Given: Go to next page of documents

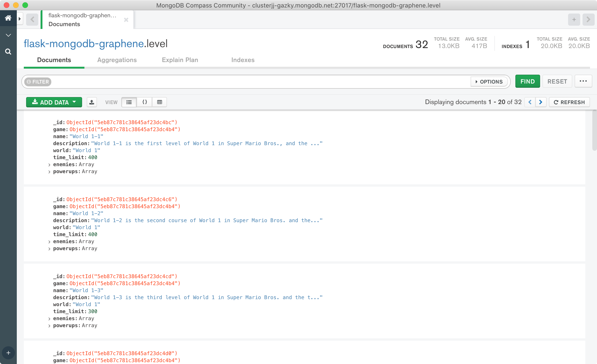Looking at the screenshot, I should point(541,102).
